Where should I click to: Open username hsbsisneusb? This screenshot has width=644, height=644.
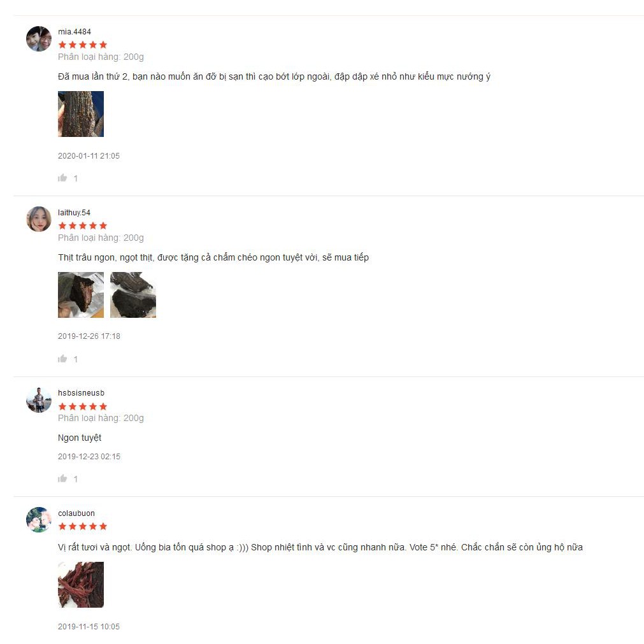[x=81, y=393]
